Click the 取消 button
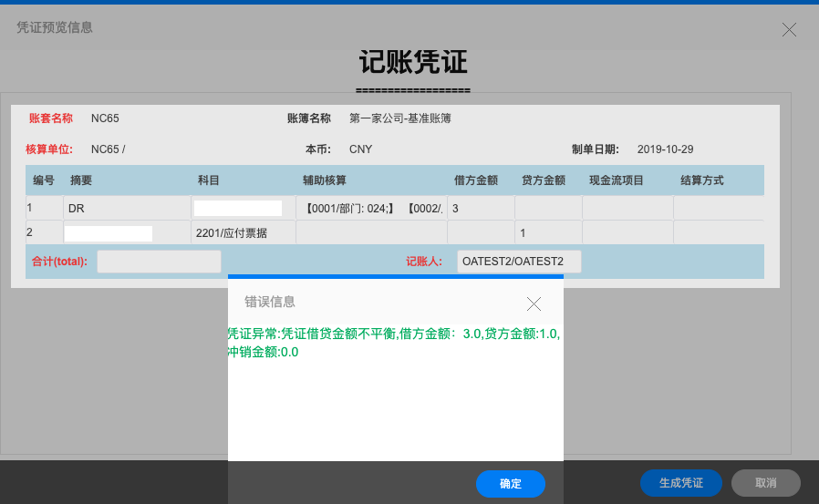 (765, 483)
